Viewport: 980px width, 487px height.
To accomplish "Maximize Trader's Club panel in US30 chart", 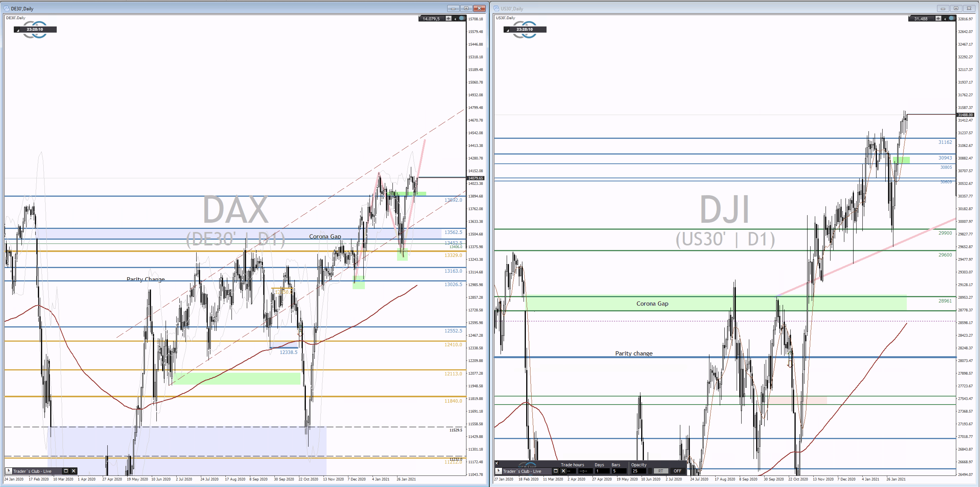I will 556,471.
